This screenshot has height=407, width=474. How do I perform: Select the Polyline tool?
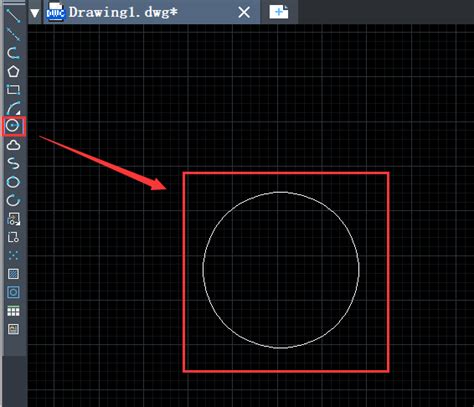13,53
